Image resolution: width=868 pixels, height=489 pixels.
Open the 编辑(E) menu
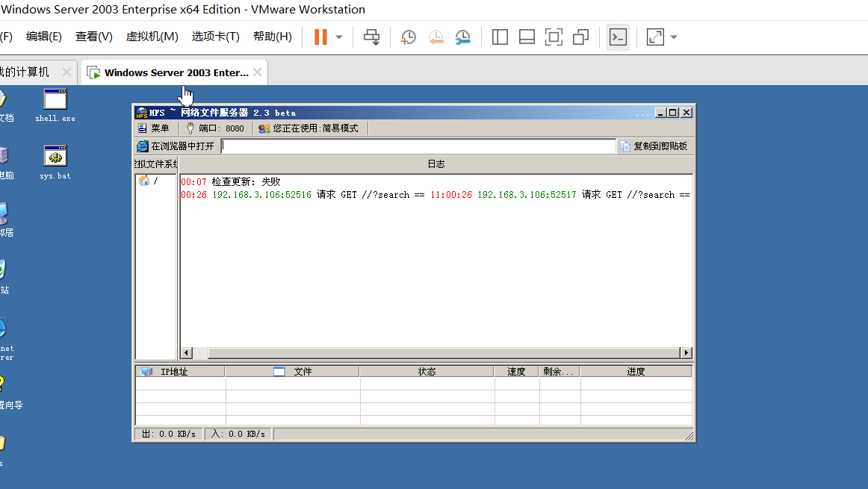[44, 37]
